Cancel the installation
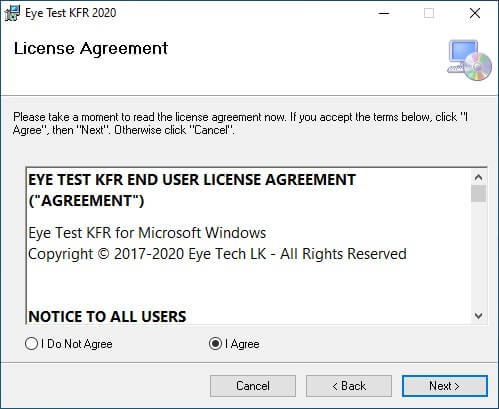The image size is (499, 409). pos(253,386)
